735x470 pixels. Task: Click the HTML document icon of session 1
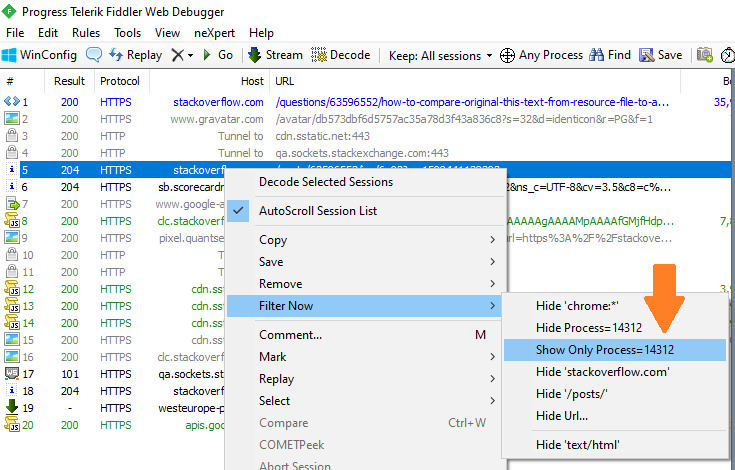point(12,102)
